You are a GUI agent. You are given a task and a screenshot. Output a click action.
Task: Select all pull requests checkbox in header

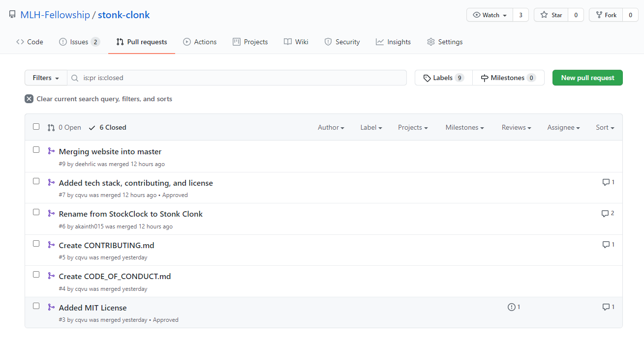click(36, 127)
